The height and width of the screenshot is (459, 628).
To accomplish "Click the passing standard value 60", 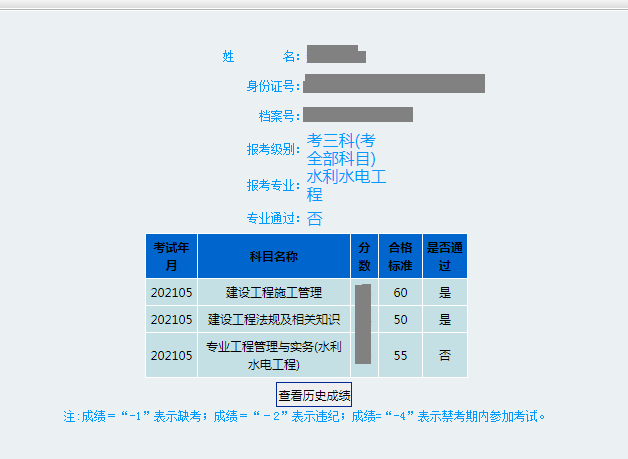I will pos(400,293).
